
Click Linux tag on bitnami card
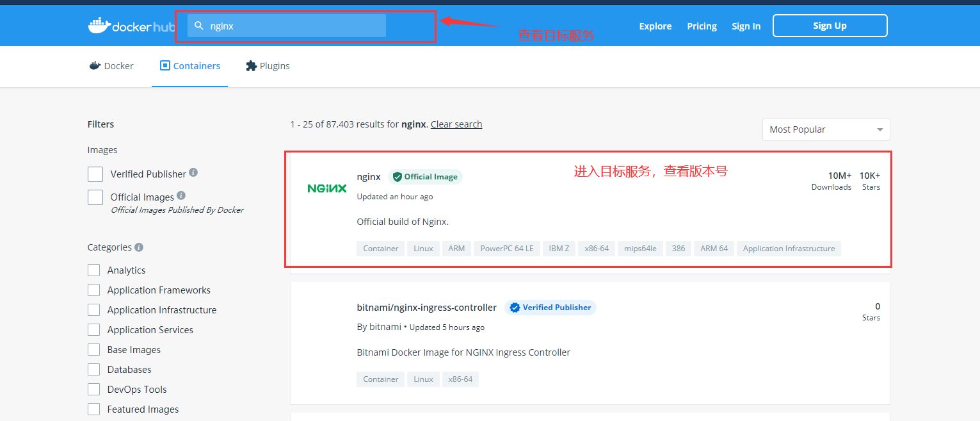[x=424, y=379]
